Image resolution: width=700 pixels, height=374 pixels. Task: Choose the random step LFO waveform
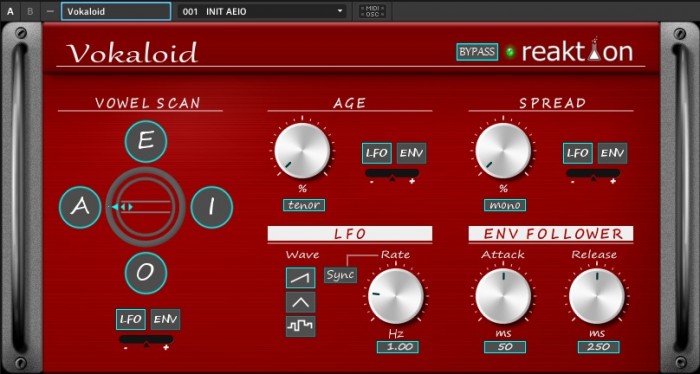(300, 326)
